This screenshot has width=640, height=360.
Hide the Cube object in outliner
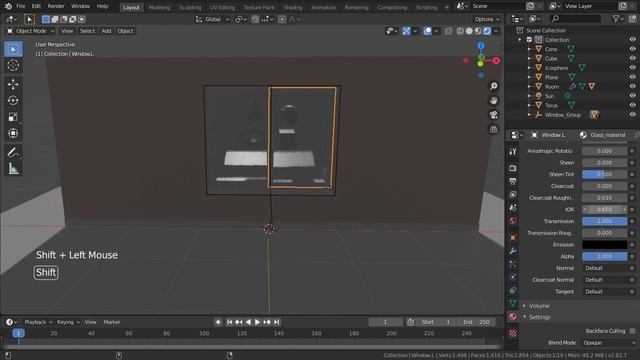coord(632,58)
